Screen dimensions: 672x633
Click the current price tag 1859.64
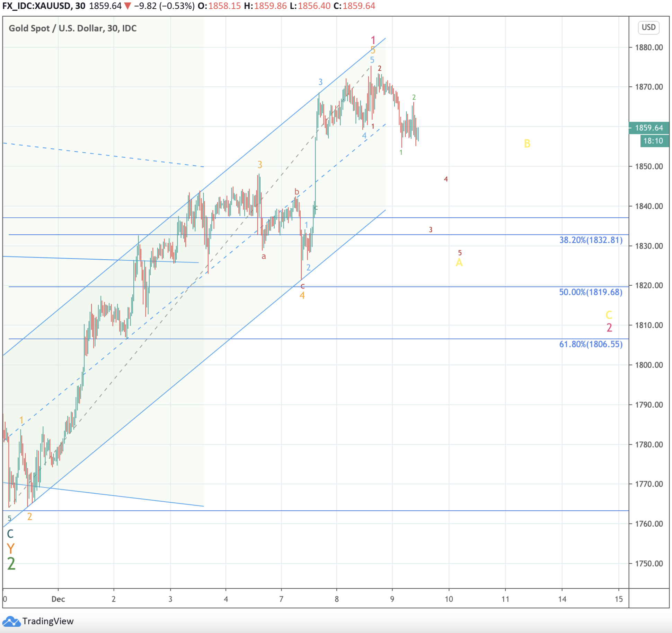649,128
